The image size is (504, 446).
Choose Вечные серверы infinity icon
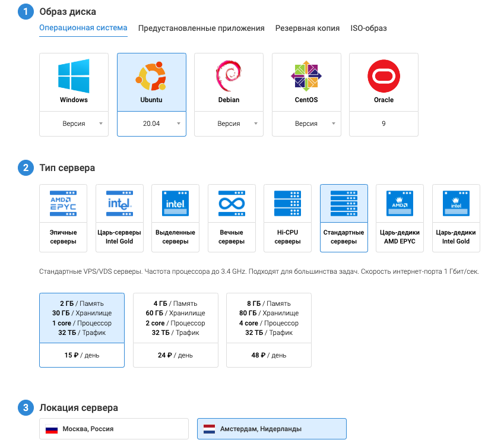pos(232,204)
